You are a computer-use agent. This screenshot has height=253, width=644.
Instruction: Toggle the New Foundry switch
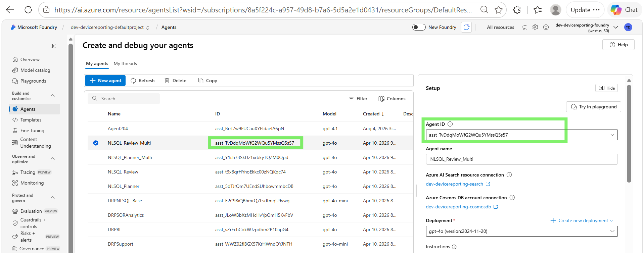coord(419,27)
